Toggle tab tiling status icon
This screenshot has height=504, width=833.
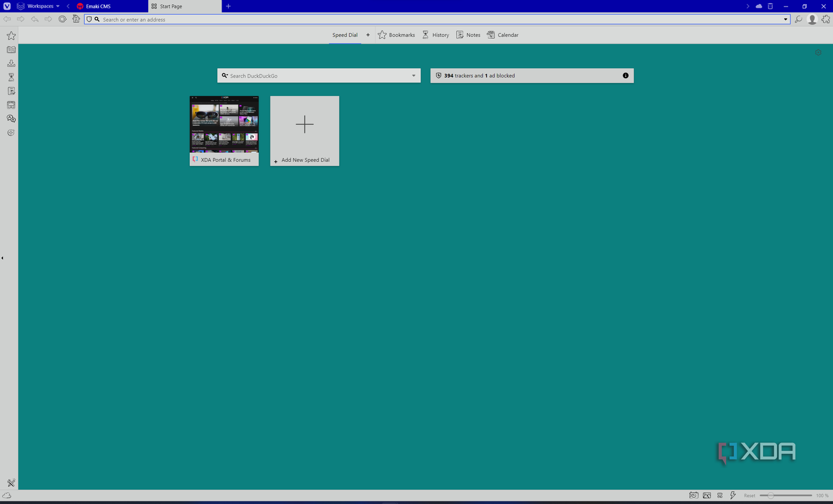pos(720,495)
